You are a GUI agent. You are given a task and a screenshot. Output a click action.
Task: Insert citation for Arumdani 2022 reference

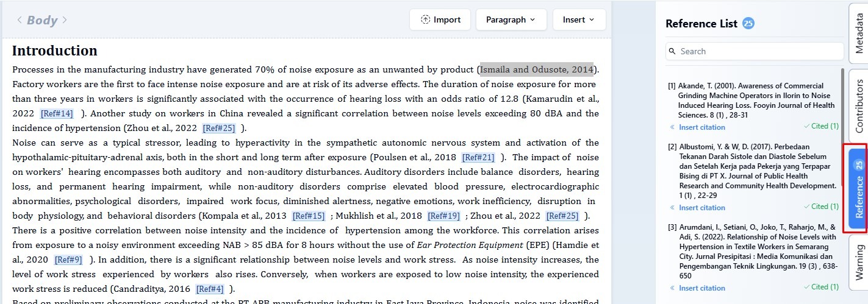(701, 288)
